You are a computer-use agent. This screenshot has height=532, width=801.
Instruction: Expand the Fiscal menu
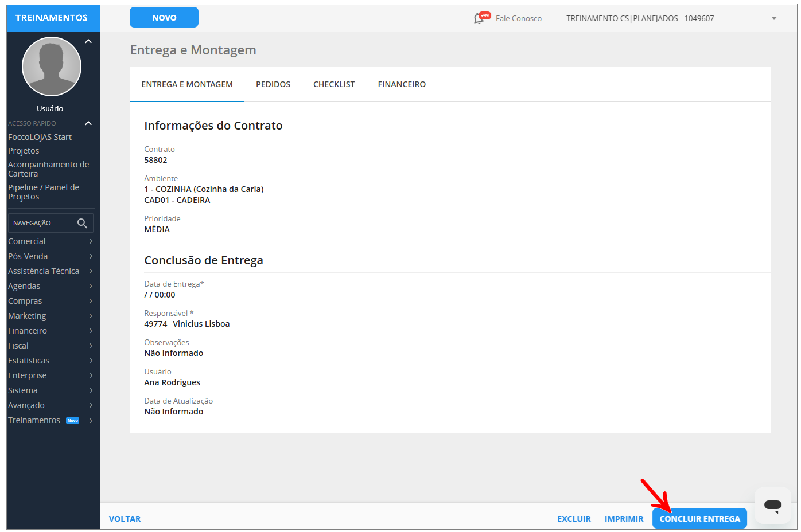coord(50,346)
